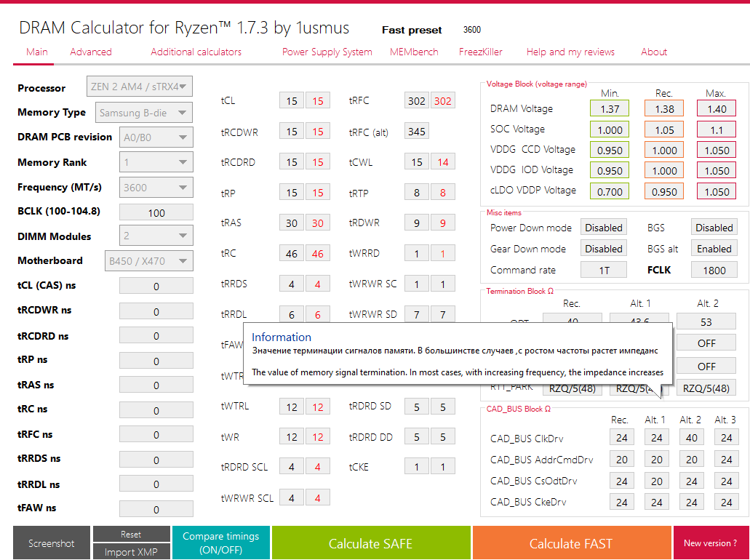Viewport: 750px width, 560px height.
Task: Click the BGS Disabled field
Action: point(714,227)
